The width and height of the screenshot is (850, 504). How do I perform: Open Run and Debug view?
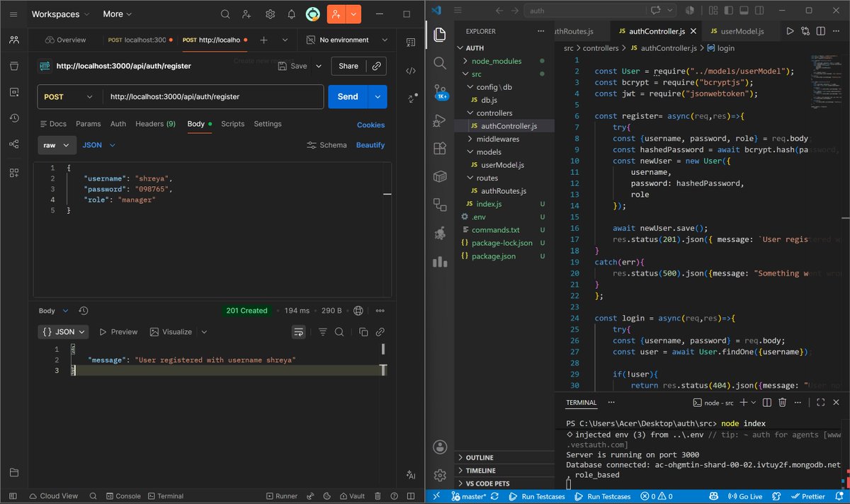click(440, 120)
